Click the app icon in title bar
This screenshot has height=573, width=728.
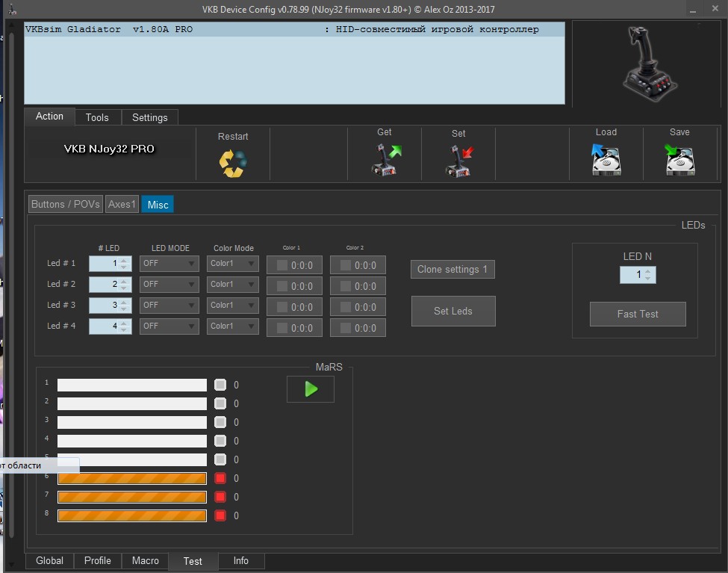coord(13,9)
